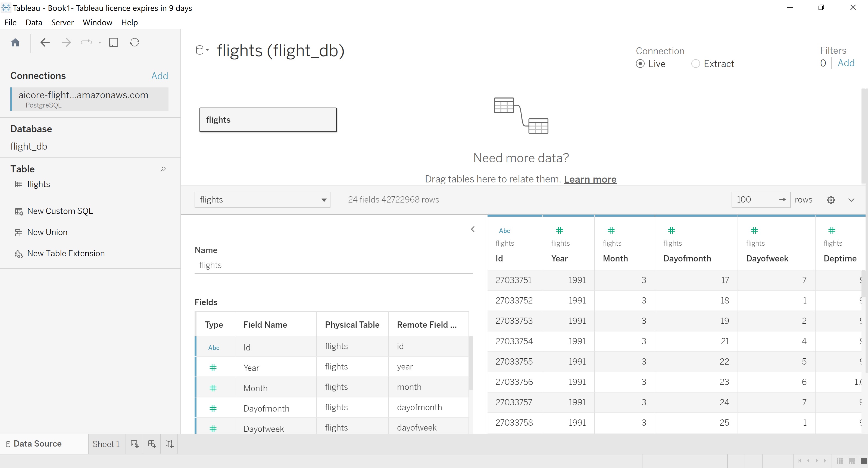The width and height of the screenshot is (868, 468).
Task: Open the sort fields dropdown chevron
Action: point(851,200)
